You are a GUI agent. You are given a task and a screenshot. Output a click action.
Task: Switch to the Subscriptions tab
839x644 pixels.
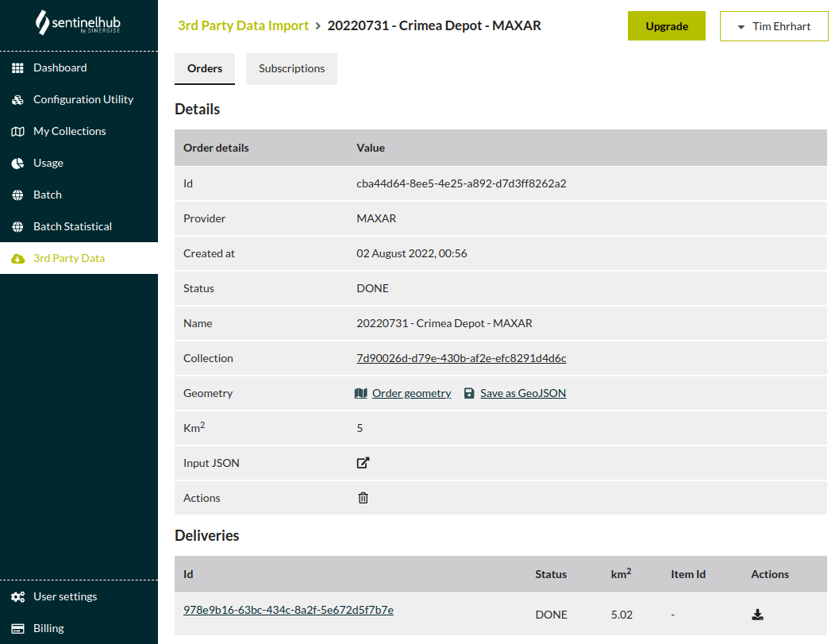pos(291,68)
